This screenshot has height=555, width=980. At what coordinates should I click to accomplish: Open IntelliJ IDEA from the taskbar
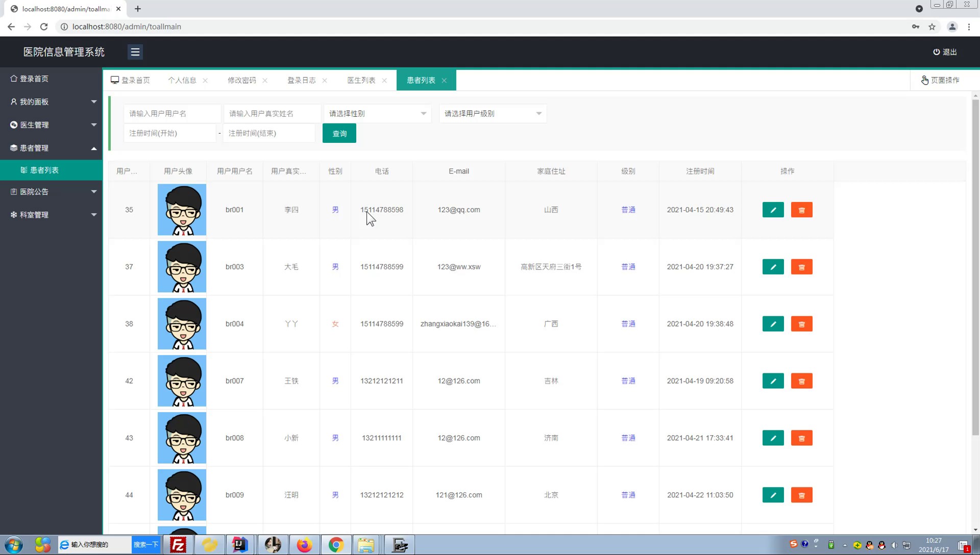pyautogui.click(x=240, y=545)
